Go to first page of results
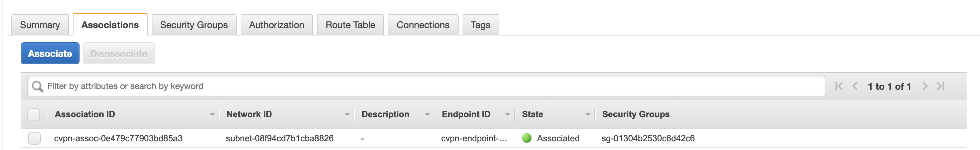Screen dimensions: 980x150 point(839,86)
